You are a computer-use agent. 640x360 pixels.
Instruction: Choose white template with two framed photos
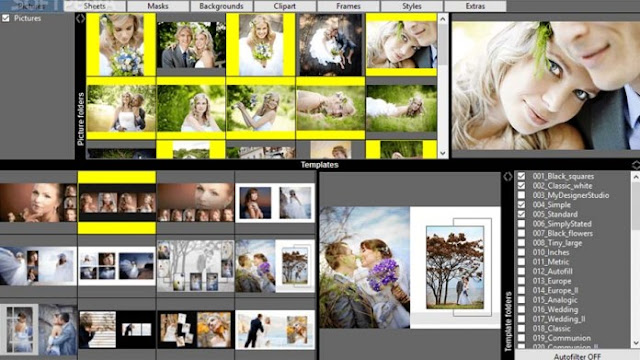coord(275,202)
